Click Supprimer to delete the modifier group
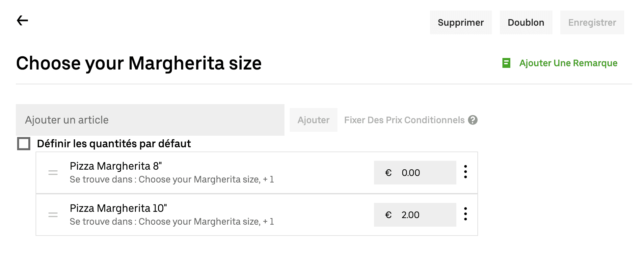The width and height of the screenshot is (644, 253). coord(461,22)
